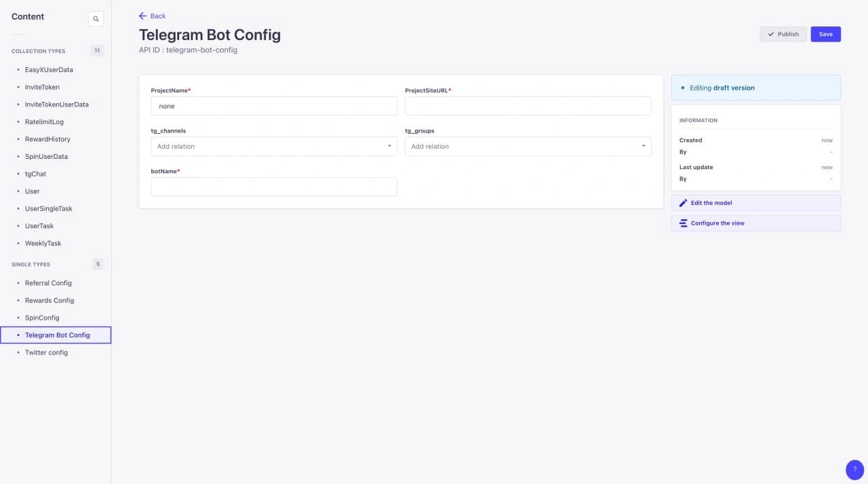Open RatelimitLog collection type
The height and width of the screenshot is (484, 868).
tap(44, 122)
